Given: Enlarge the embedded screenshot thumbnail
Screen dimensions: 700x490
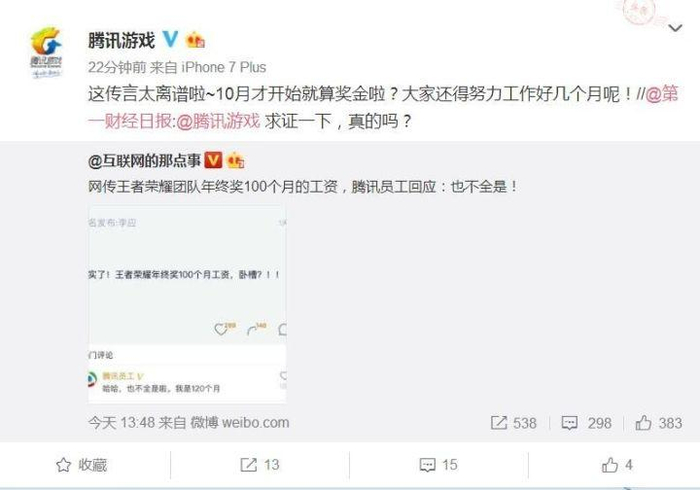Looking at the screenshot, I should pyautogui.click(x=187, y=304).
